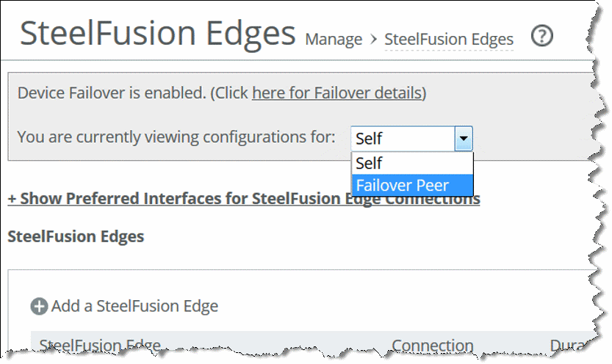The height and width of the screenshot is (364, 612).
Task: Click the Add a SteelFusion Edge label
Action: click(x=134, y=306)
